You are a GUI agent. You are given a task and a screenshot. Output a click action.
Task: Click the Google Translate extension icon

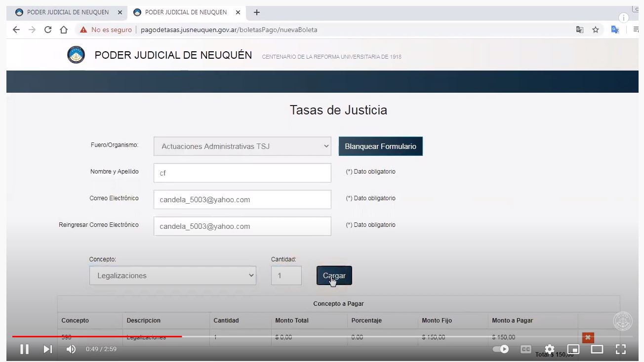point(615,30)
